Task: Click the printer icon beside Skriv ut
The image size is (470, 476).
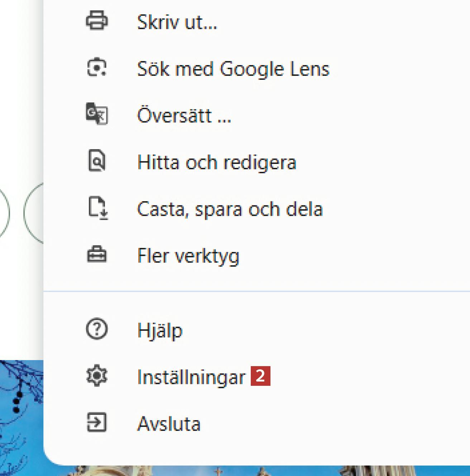Action: 97,20
